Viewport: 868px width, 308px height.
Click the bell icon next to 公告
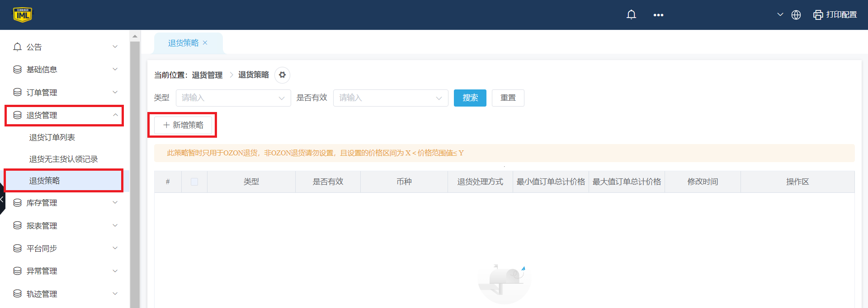18,47
